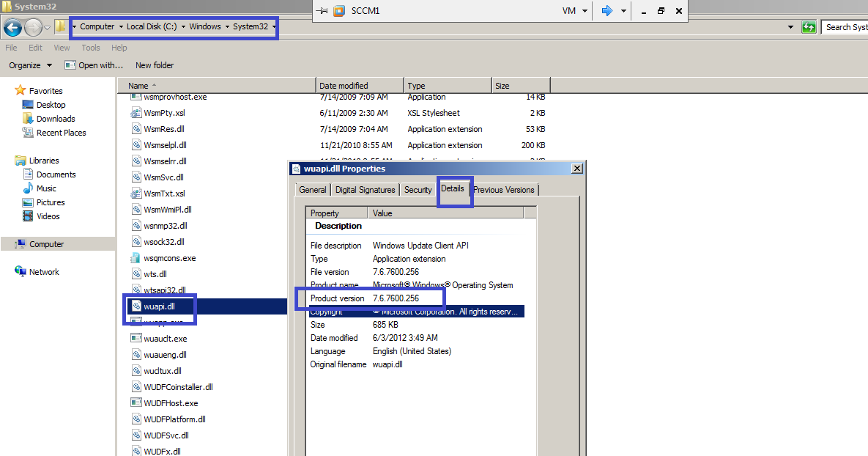The height and width of the screenshot is (456, 868).
Task: Open the Help menu
Action: [x=119, y=48]
